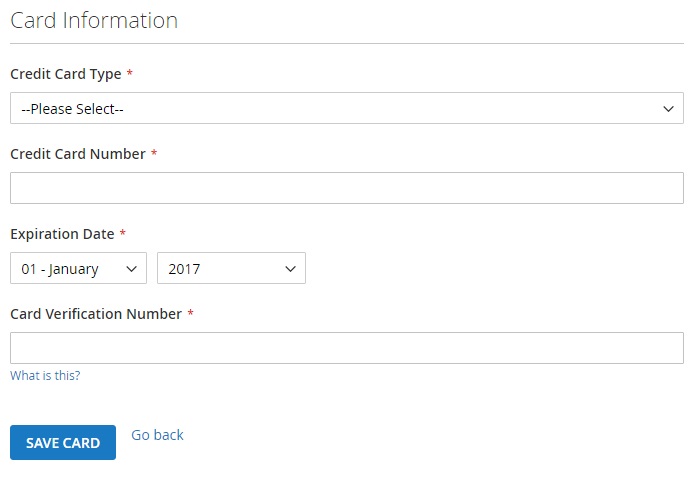Follow the Go back link
The height and width of the screenshot is (479, 699).
point(157,435)
